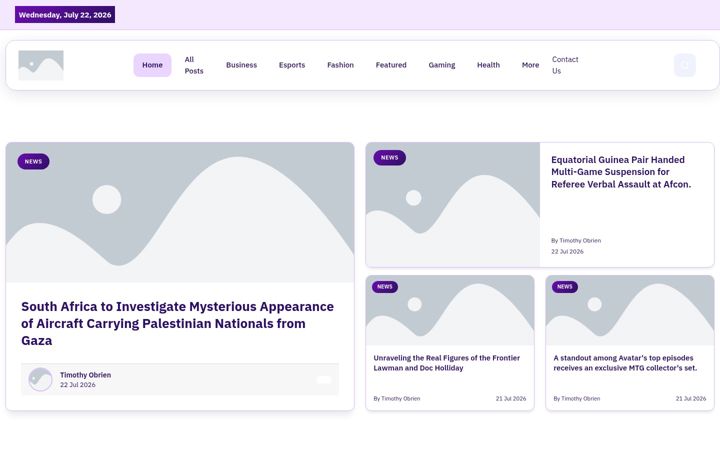The image size is (720, 450).
Task: Open the Gaming category
Action: pyautogui.click(x=442, y=65)
